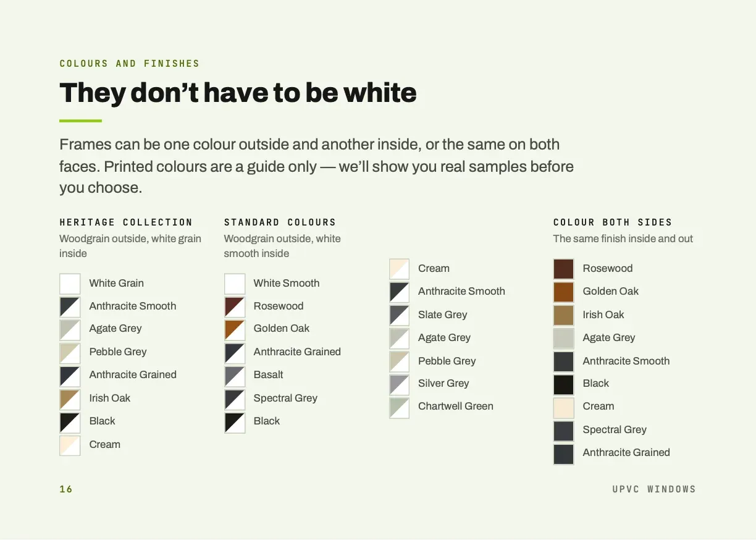Screen dimensions: 756x540
Task: Select the "STANDARD COLOURS" column heading
Action: click(280, 222)
